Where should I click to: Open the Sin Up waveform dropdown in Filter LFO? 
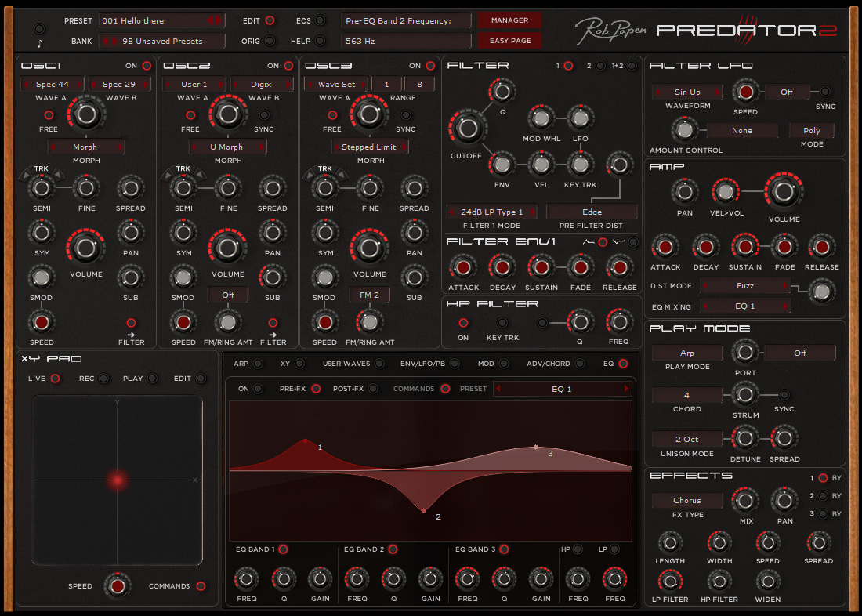(686, 92)
